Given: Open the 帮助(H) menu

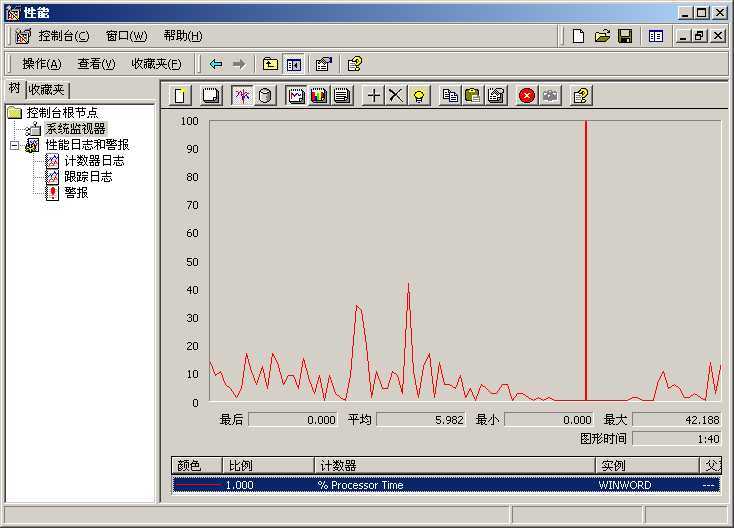Looking at the screenshot, I should coord(183,36).
